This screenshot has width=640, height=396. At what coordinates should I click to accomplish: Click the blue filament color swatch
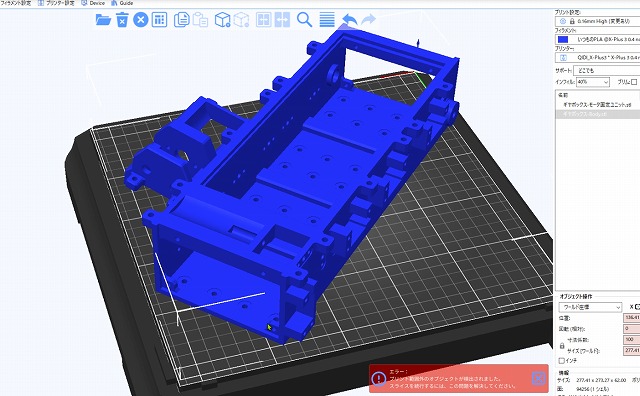563,40
